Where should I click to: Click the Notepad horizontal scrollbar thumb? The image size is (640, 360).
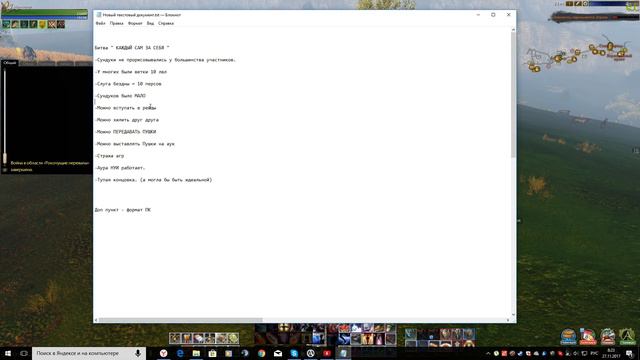pos(180,320)
